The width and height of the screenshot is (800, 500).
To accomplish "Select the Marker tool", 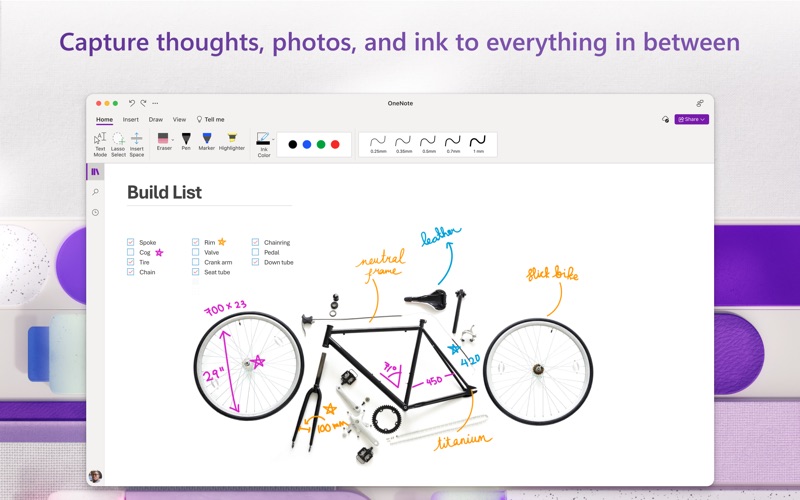I will coord(207,141).
